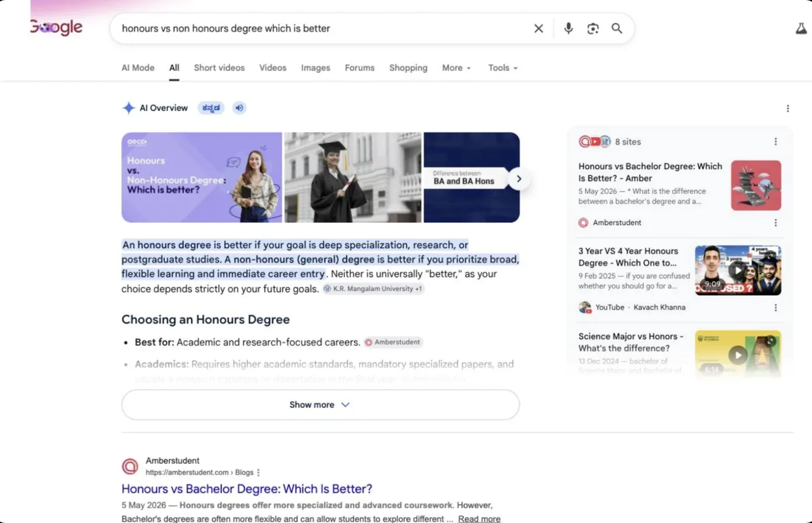Click the Google logo
The width and height of the screenshot is (812, 523).
point(56,28)
